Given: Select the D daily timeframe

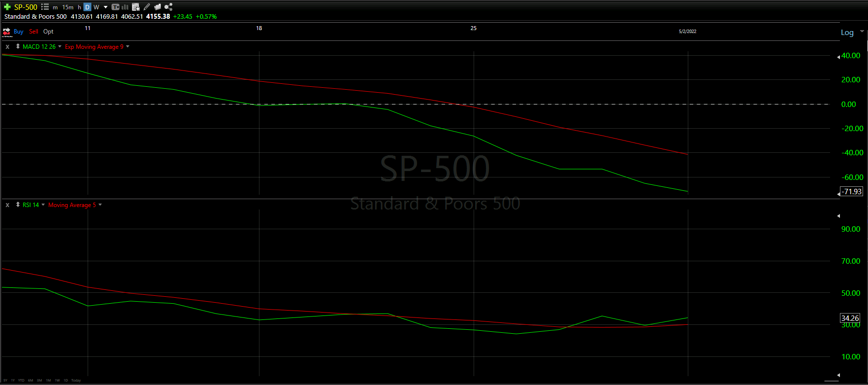Looking at the screenshot, I should click(x=87, y=7).
